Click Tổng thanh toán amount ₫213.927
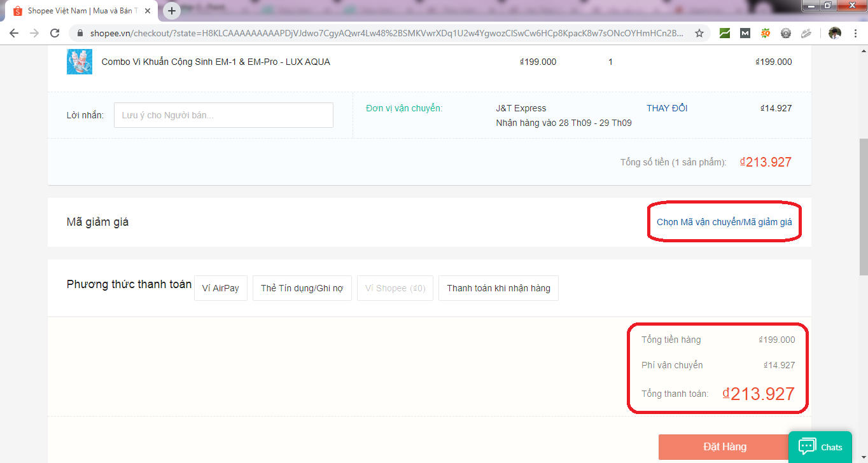 coord(759,394)
